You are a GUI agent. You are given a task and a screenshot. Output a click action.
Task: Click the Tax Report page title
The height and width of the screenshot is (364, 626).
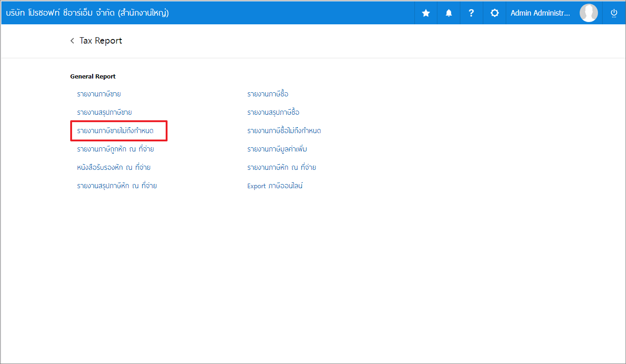[101, 41]
